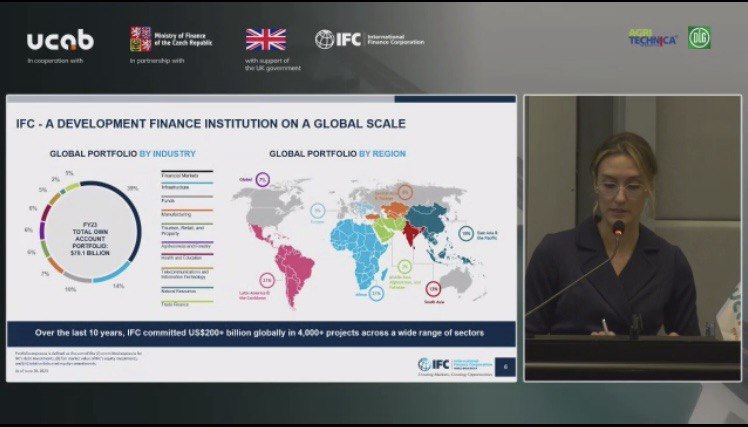Click the Manufacturing legend orange line
748x427 pixels.
(x=187, y=210)
